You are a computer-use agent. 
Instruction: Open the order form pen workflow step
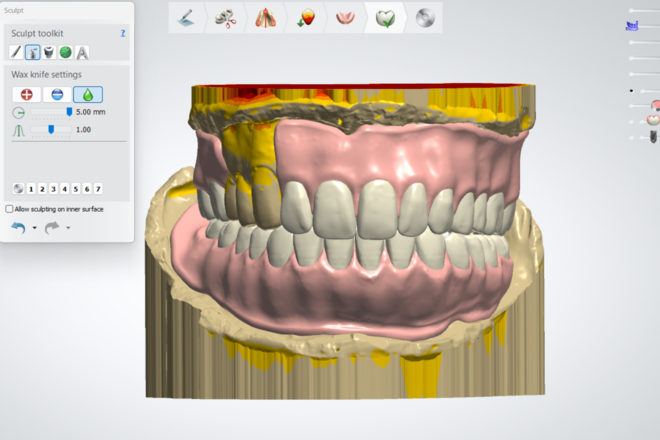point(185,18)
